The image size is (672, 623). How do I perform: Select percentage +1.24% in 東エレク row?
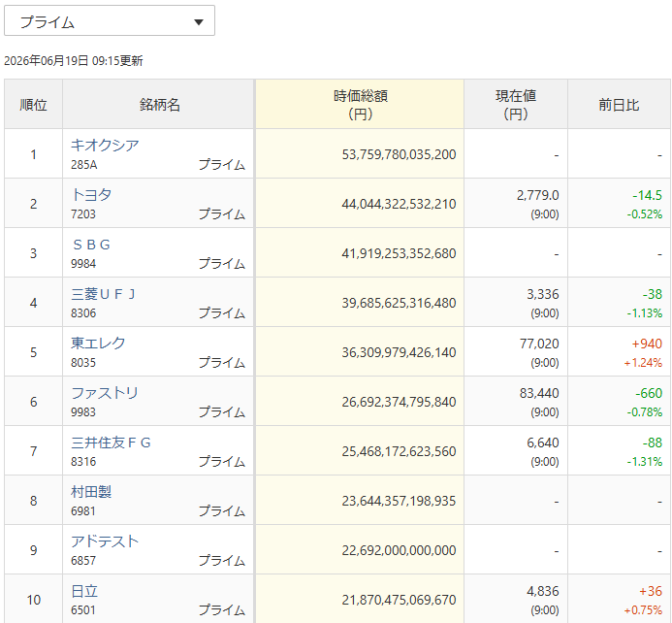643,363
